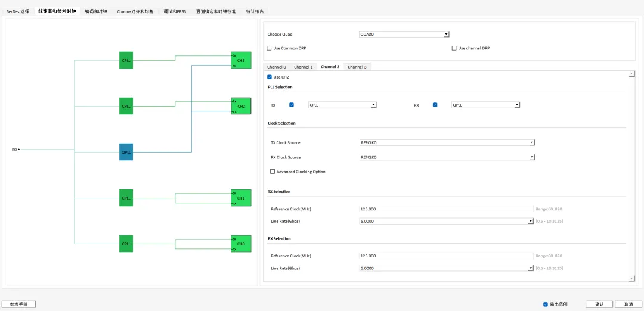Click the 参考手册 button
Viewport: 644px width, 311px height.
tap(18, 304)
